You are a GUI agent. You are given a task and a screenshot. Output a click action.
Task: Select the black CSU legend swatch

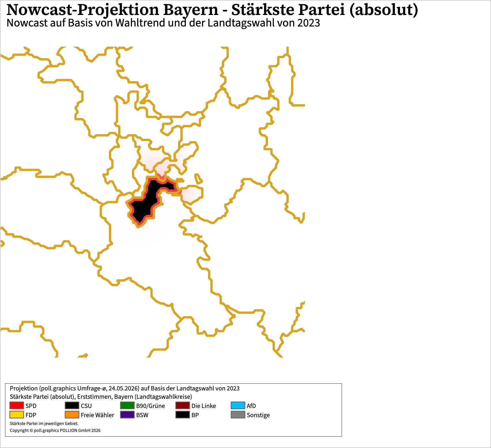[x=72, y=405]
